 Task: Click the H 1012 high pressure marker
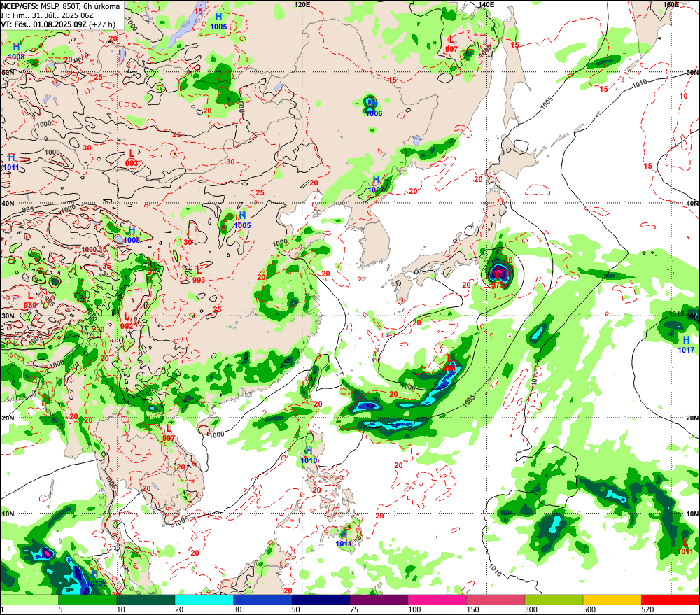coord(94,579)
